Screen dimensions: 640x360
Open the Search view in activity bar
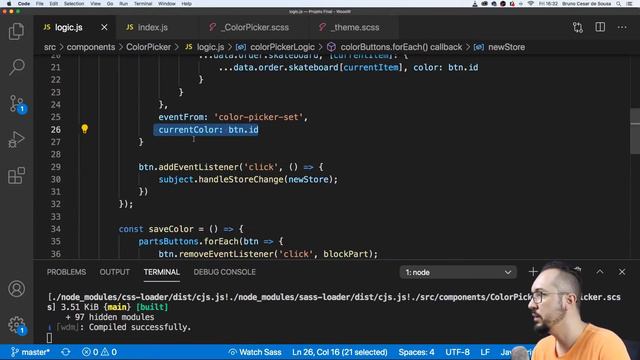[16, 67]
